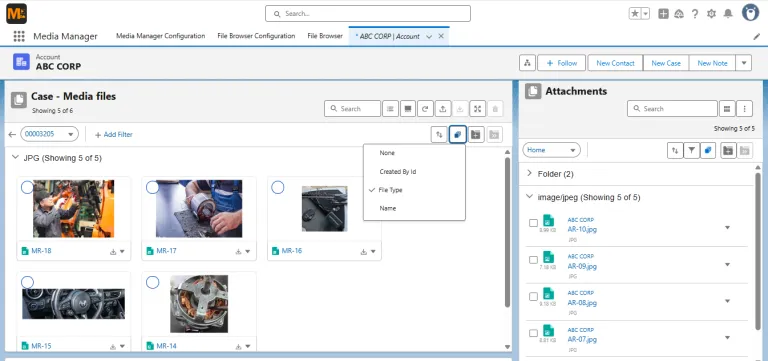This screenshot has width=768, height=361.
Task: Switch to list view in Case Media files
Action: click(390, 109)
